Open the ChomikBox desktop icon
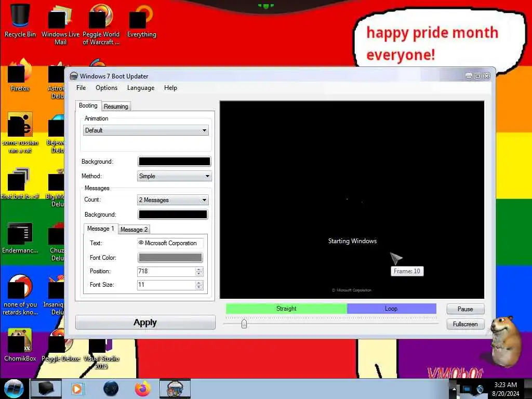The image size is (532, 399). pos(20,345)
